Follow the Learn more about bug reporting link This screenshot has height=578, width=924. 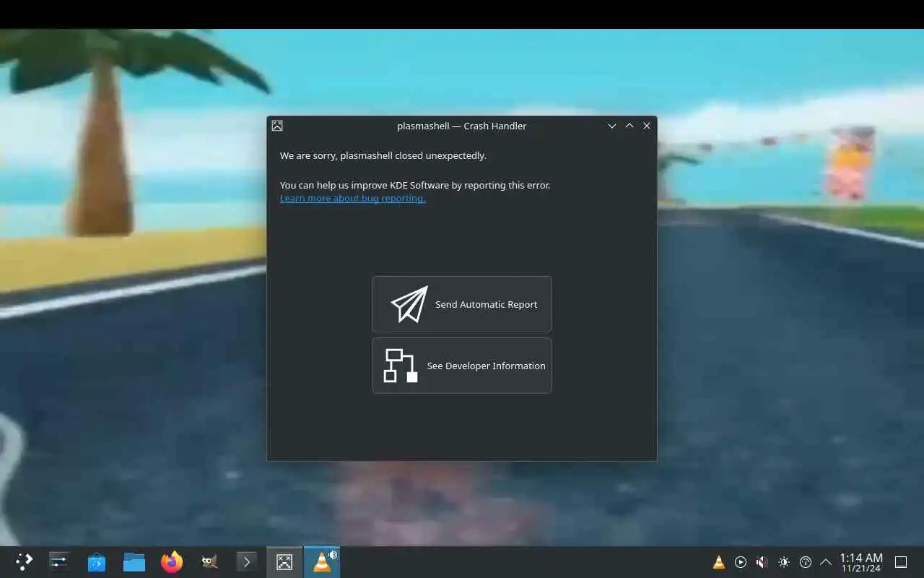[352, 198]
